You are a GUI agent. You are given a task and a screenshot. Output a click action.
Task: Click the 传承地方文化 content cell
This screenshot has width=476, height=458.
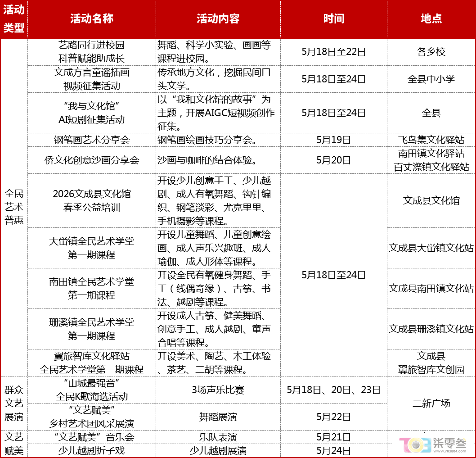(x=218, y=79)
